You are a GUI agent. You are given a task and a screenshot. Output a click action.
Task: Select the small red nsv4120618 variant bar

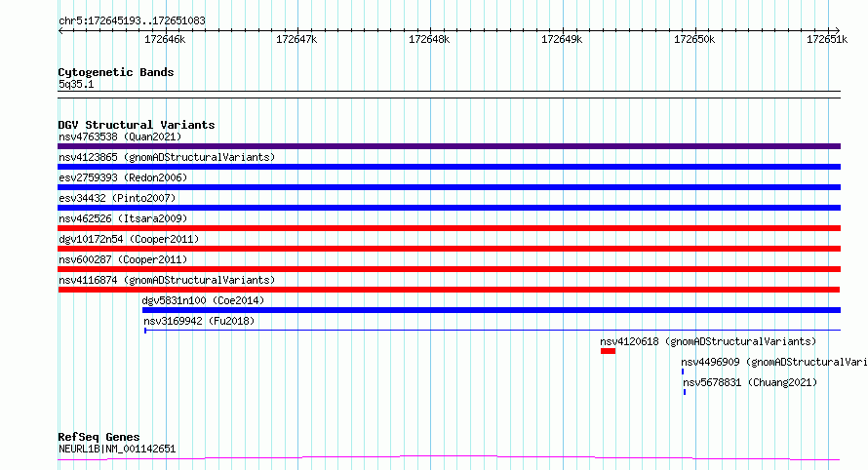[x=608, y=351]
